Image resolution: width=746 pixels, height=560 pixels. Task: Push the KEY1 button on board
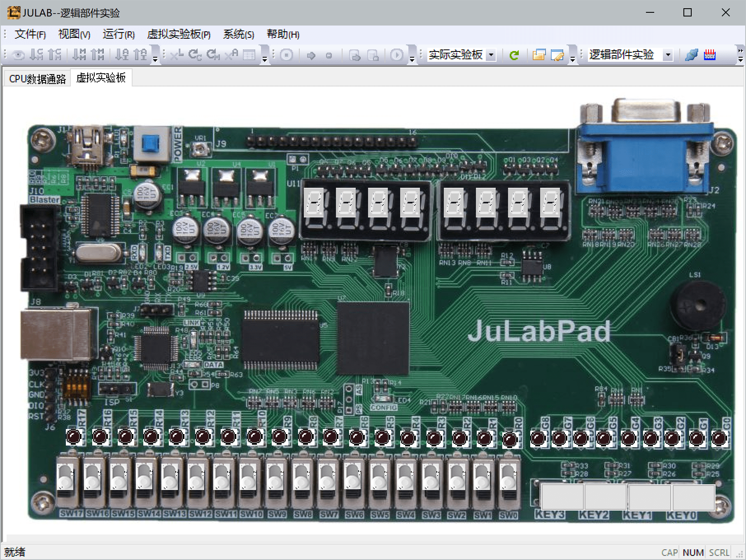650,497
